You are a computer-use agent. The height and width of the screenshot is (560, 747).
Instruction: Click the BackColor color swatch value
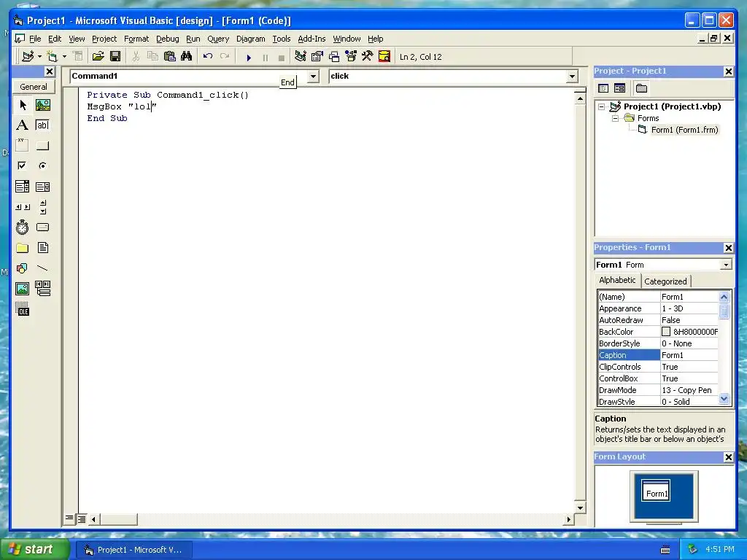point(665,332)
